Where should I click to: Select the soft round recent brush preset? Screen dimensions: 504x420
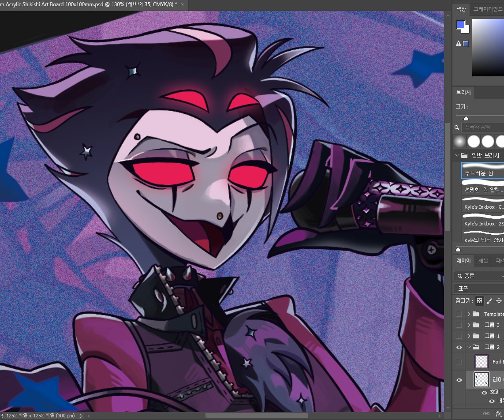(459, 141)
